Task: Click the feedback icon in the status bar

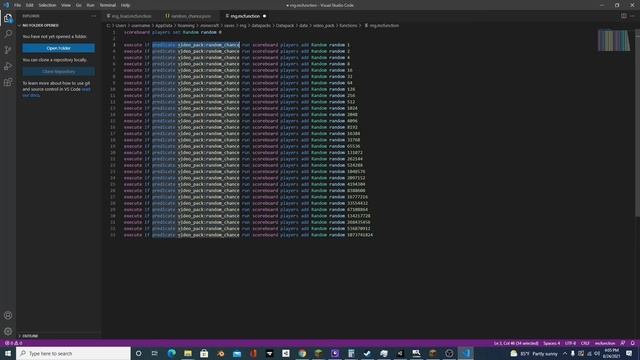Action: (623, 343)
